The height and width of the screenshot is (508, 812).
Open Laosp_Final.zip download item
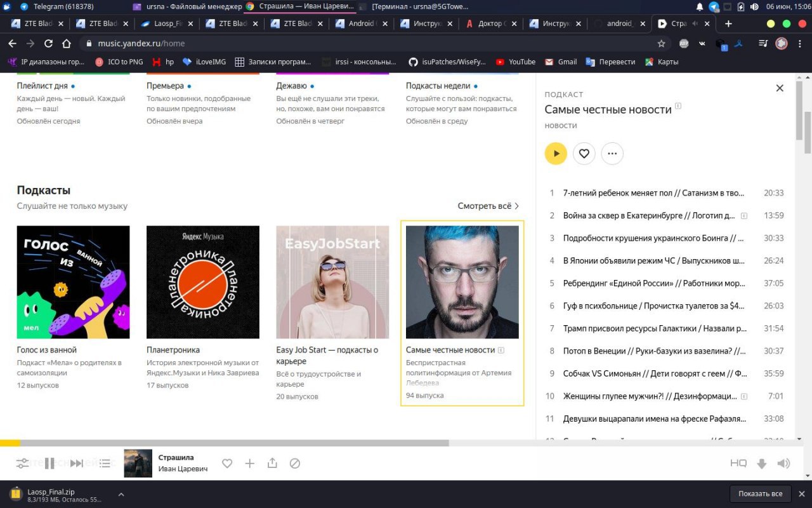coord(56,495)
